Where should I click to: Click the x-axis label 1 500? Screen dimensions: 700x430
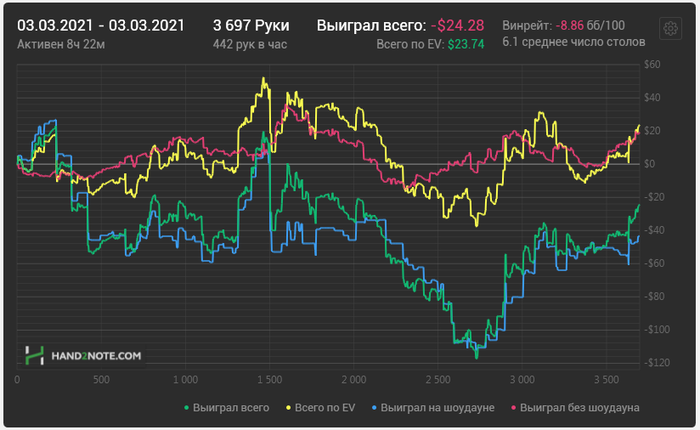click(x=270, y=380)
